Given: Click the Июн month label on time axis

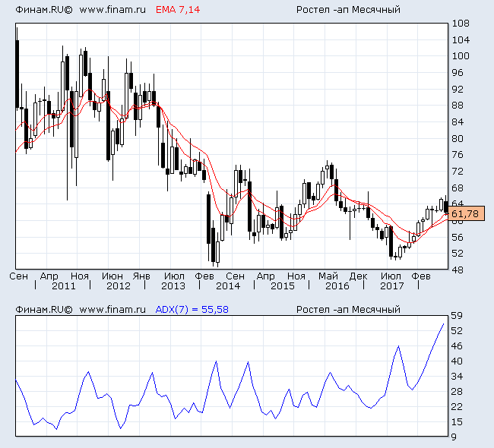Looking at the screenshot, I should (112, 276).
